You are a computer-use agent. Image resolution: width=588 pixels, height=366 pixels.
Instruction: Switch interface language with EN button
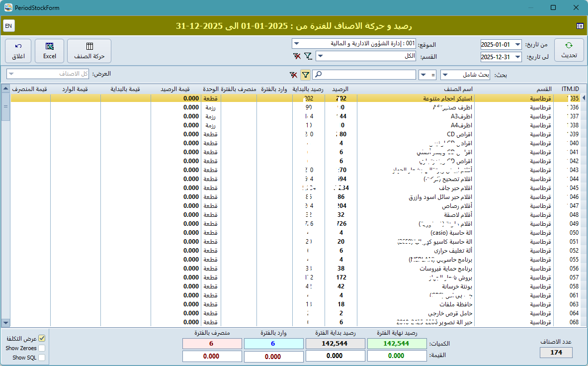[9, 25]
